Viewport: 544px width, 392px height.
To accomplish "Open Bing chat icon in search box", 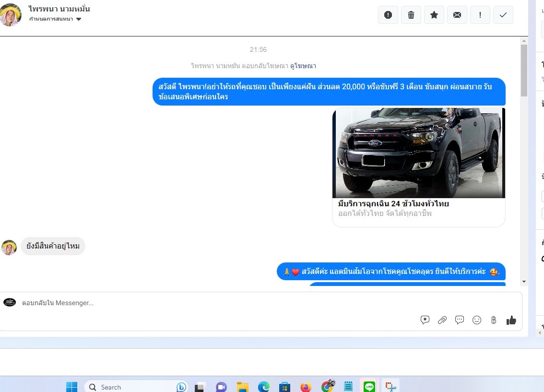I will (181, 387).
